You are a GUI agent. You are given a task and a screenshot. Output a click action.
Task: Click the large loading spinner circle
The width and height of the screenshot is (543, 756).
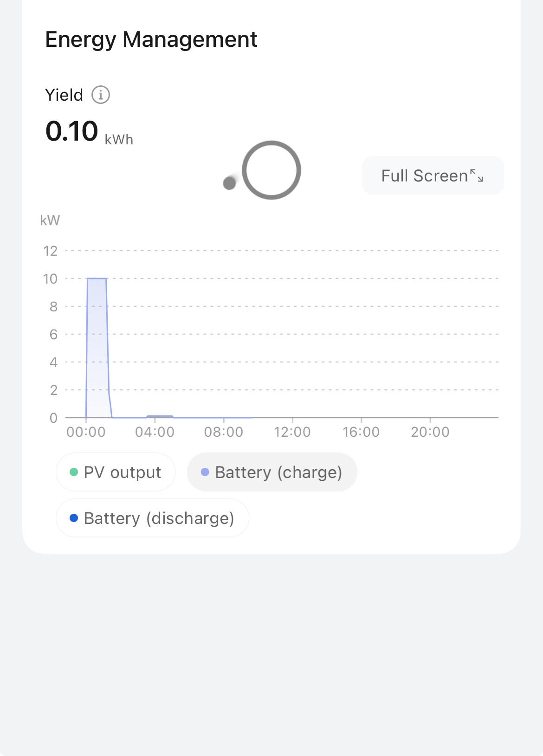coord(271,170)
